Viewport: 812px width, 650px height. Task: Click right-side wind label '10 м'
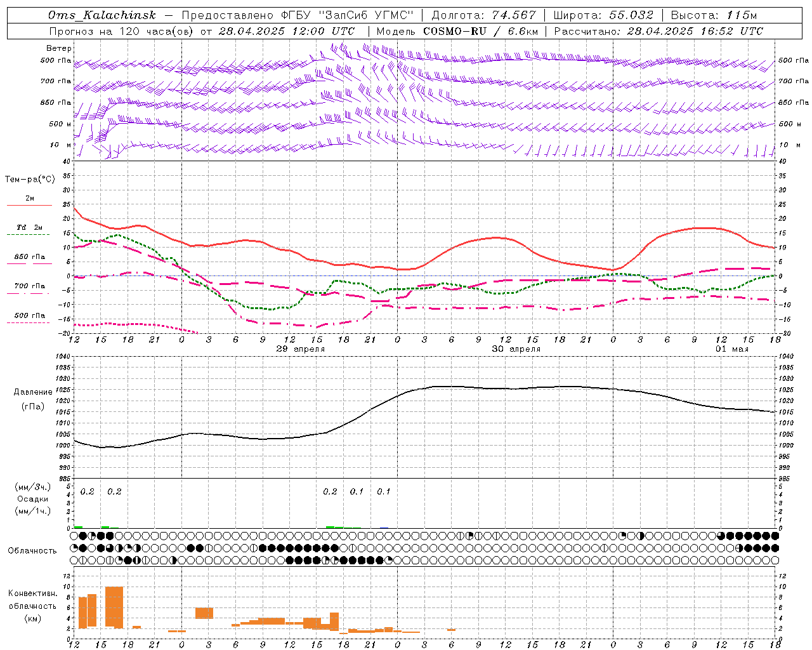coord(789,145)
